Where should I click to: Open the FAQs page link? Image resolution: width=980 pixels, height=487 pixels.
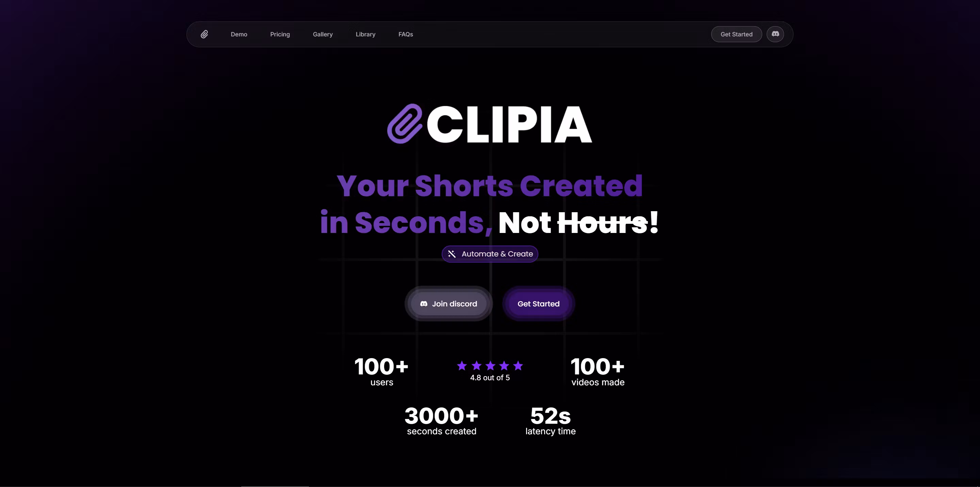(406, 34)
